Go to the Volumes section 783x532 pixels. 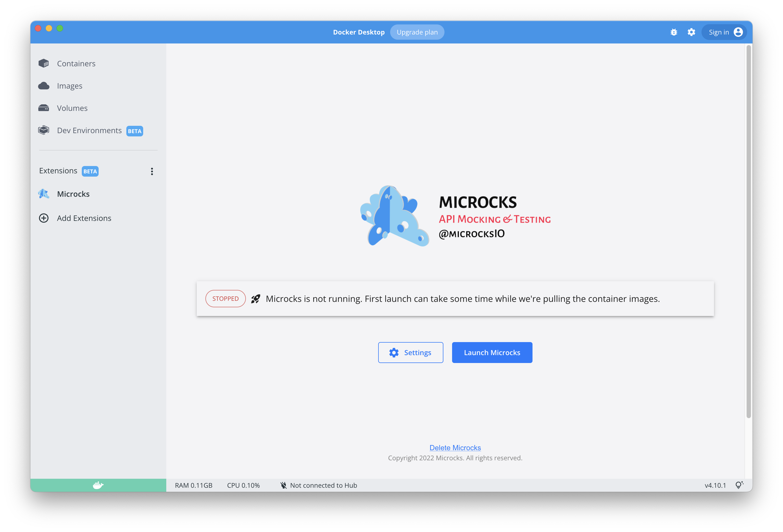tap(72, 108)
